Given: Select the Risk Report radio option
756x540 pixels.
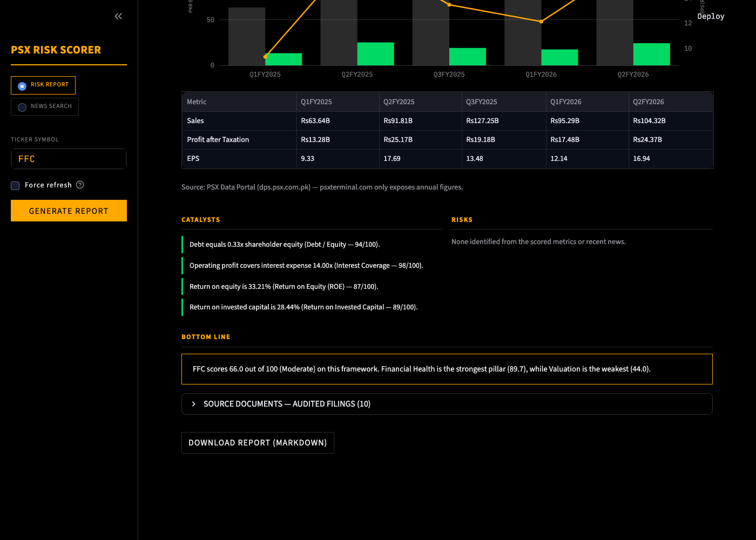Looking at the screenshot, I should coord(43,85).
